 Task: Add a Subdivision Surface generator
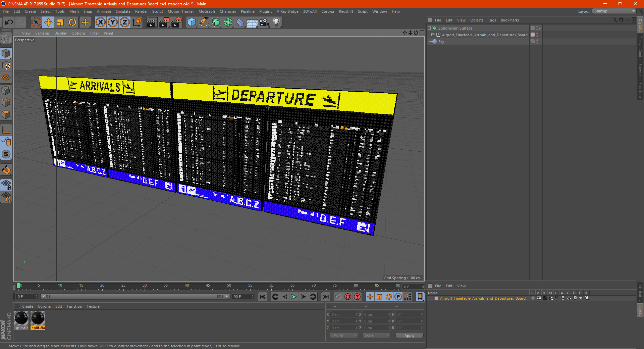pyautogui.click(x=216, y=22)
